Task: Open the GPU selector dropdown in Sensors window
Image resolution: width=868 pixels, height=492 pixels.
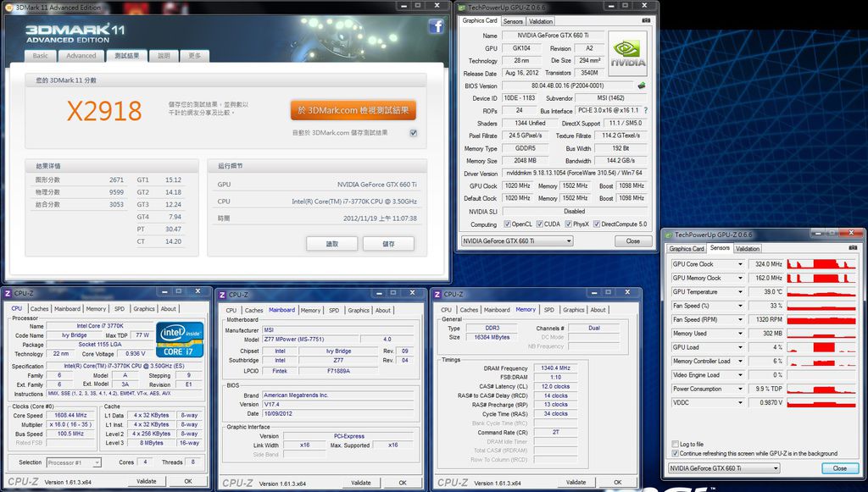Action: point(724,468)
